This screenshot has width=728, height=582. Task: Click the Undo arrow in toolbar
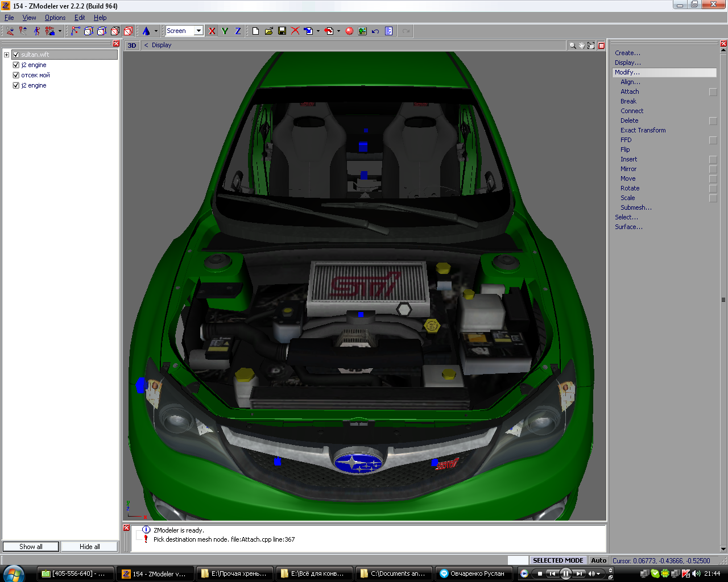click(x=375, y=31)
